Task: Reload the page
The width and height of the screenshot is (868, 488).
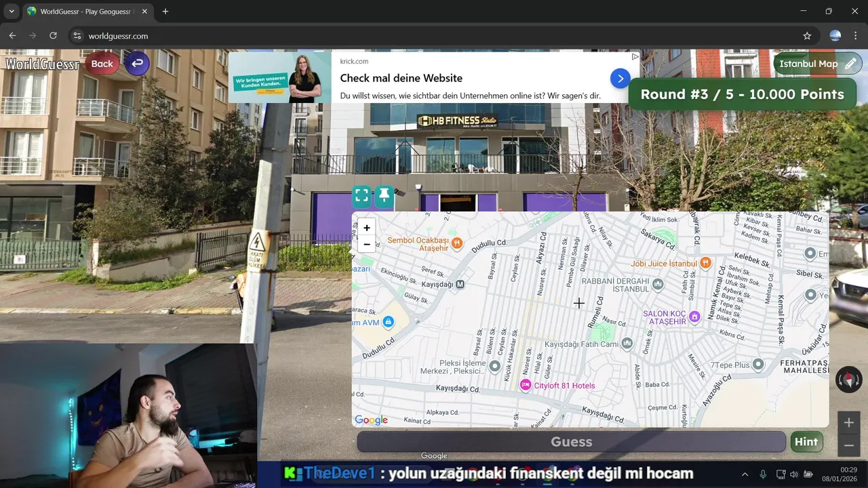Action: point(53,36)
